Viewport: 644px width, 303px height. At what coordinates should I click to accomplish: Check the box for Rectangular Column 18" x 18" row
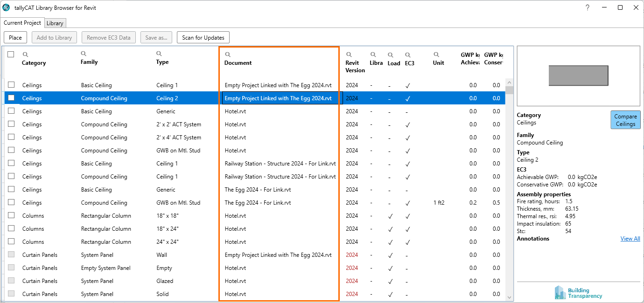[11, 215]
